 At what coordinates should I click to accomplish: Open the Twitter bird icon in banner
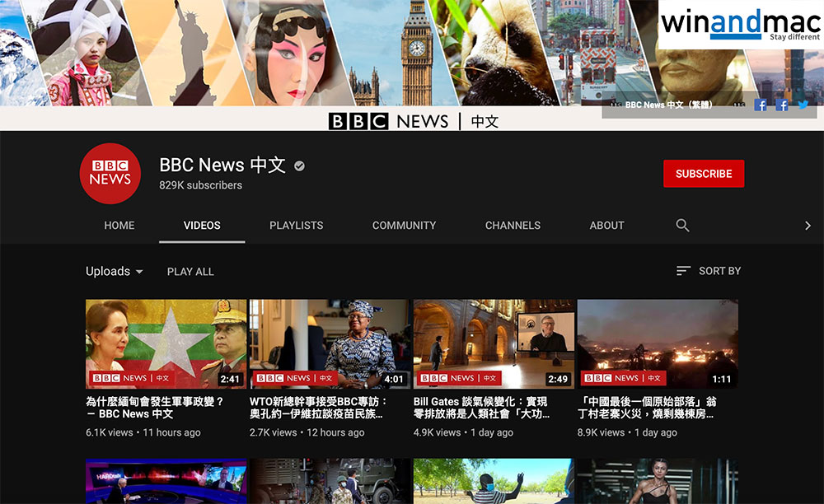click(x=803, y=105)
